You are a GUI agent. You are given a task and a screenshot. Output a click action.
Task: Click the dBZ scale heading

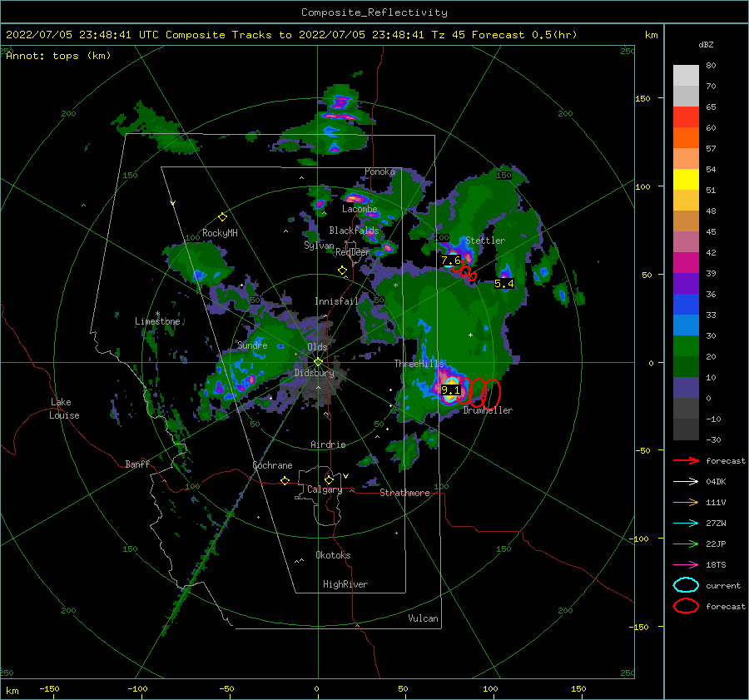click(x=706, y=45)
